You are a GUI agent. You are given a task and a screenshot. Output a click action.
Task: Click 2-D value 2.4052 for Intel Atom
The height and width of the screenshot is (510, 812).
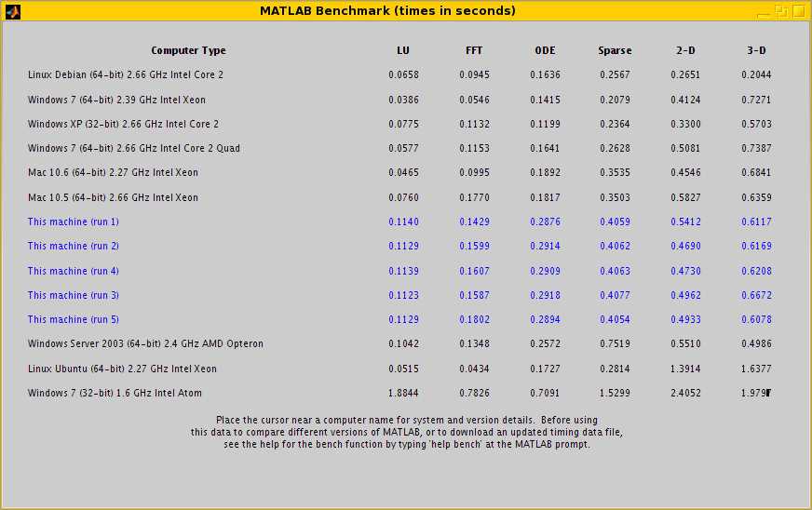coord(685,393)
